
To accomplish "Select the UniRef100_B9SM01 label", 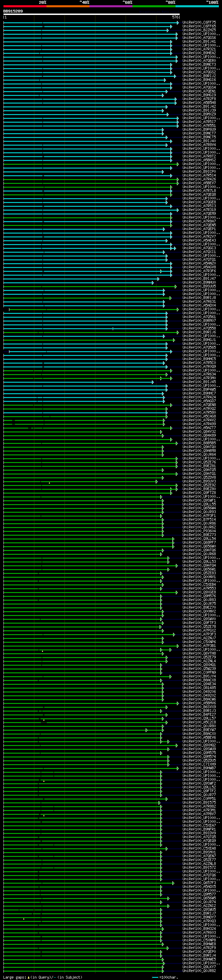I will tap(199, 852).
